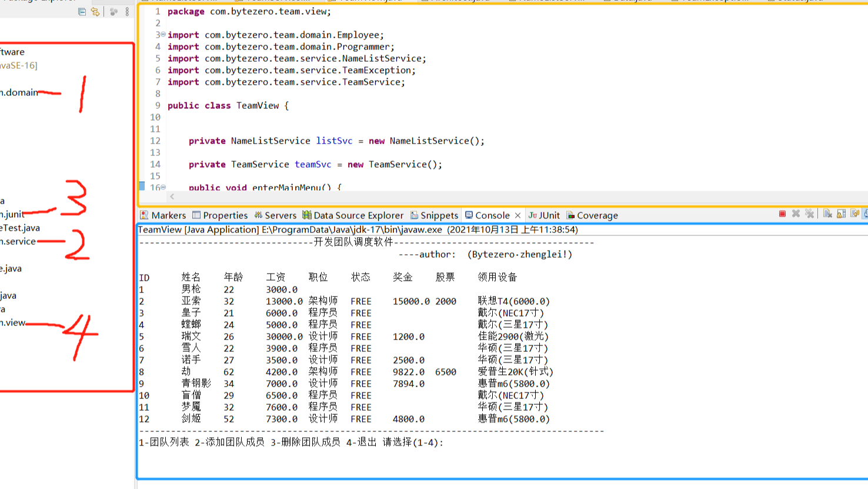This screenshot has width=868, height=489.
Task: Click the '领用设备' column header
Action: tap(498, 277)
